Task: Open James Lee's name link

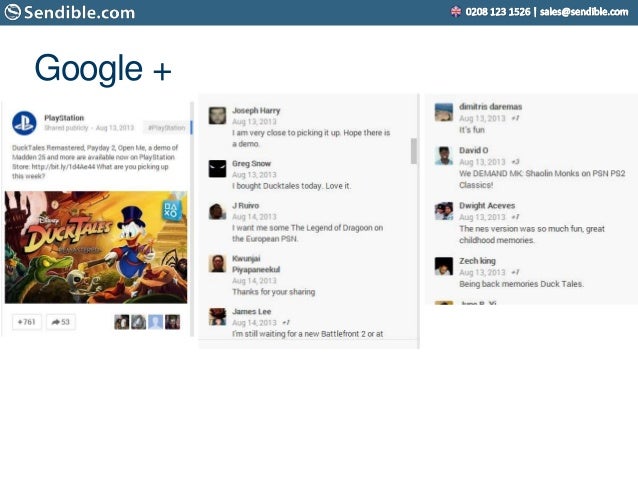Action: (251, 311)
